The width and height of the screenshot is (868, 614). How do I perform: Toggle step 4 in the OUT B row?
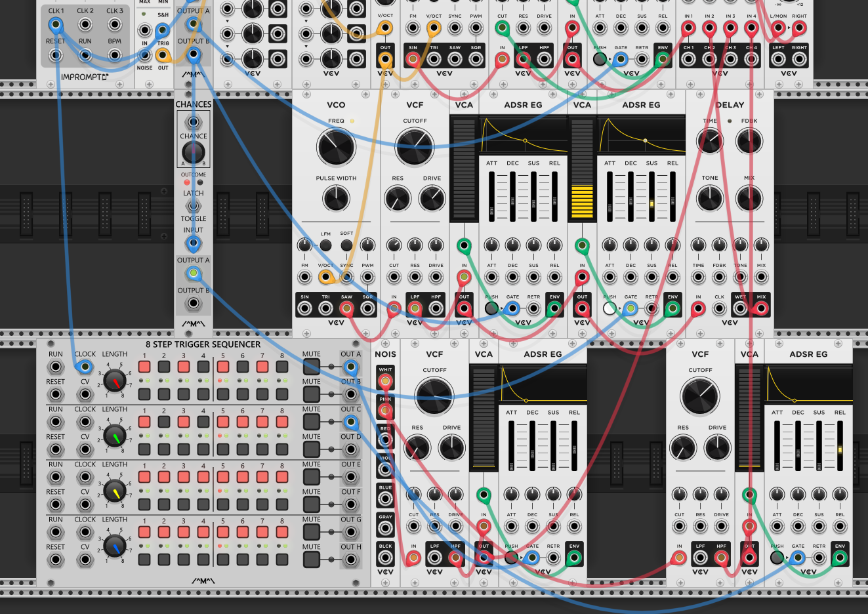[x=203, y=394]
